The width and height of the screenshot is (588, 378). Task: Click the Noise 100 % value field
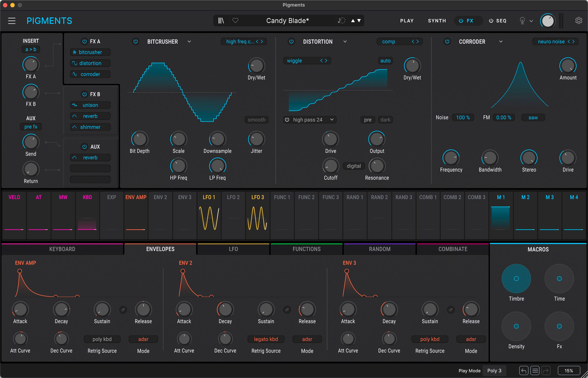point(463,118)
